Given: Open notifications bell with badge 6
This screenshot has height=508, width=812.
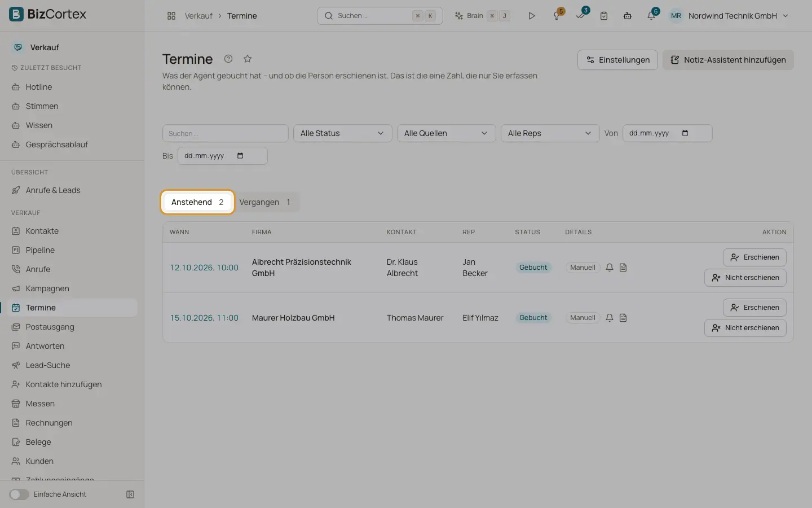Looking at the screenshot, I should (652, 15).
